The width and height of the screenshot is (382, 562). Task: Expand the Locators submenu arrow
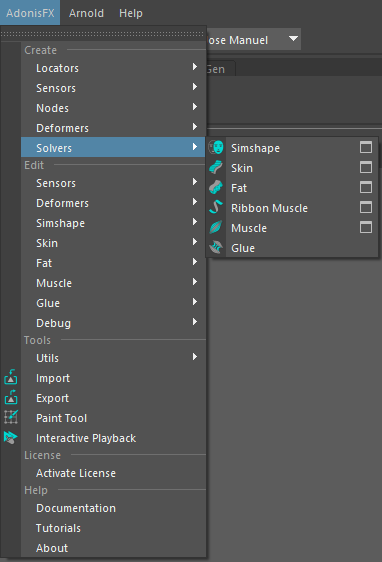[x=195, y=67]
